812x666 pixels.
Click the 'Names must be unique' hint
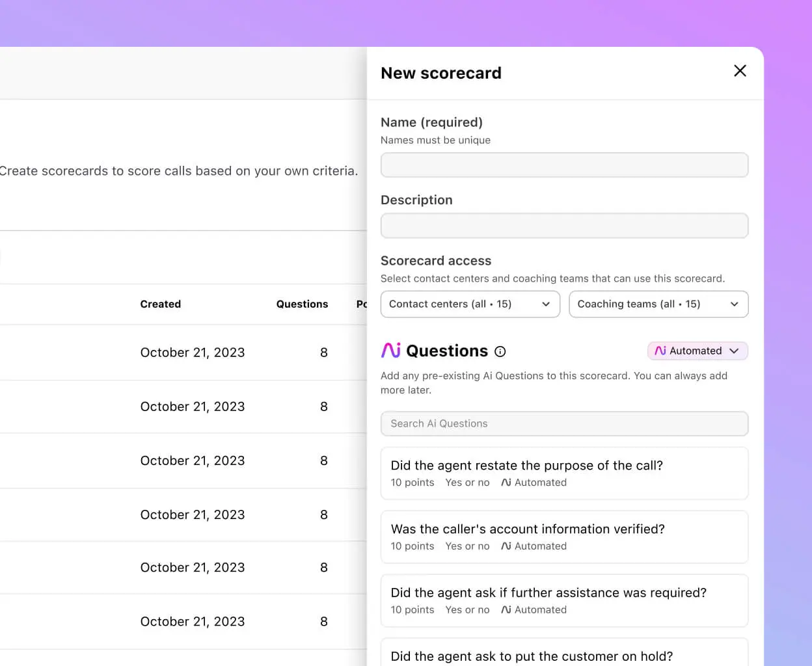[x=435, y=140]
